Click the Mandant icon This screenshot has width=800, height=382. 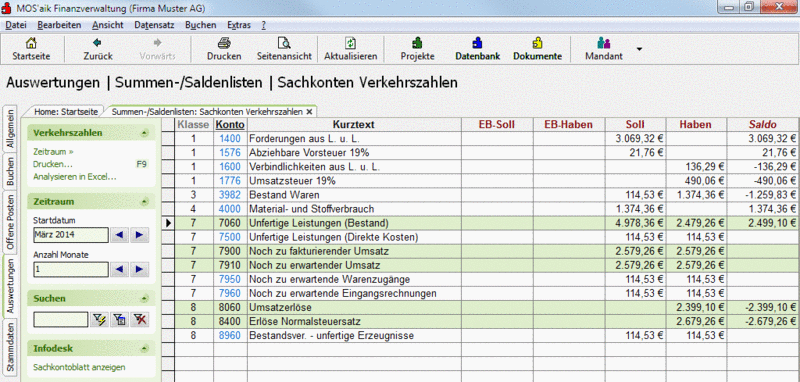tap(604, 43)
